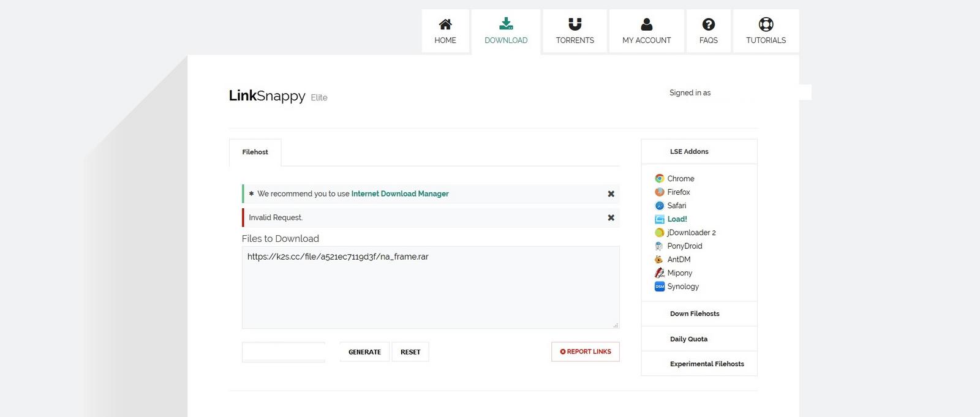Image resolution: width=980 pixels, height=417 pixels.
Task: Open the jDownloader 2 link
Action: [x=692, y=232]
